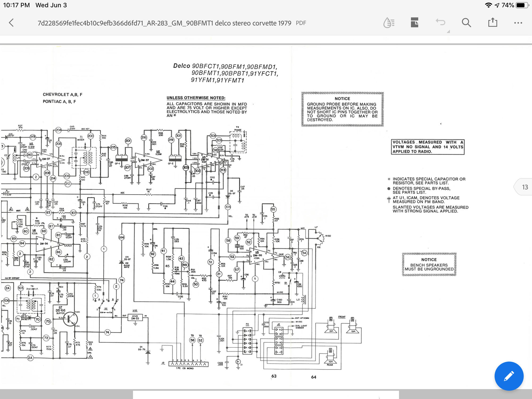Open search with the magnifier icon
Viewport: 532px width, 399px height.
point(466,23)
